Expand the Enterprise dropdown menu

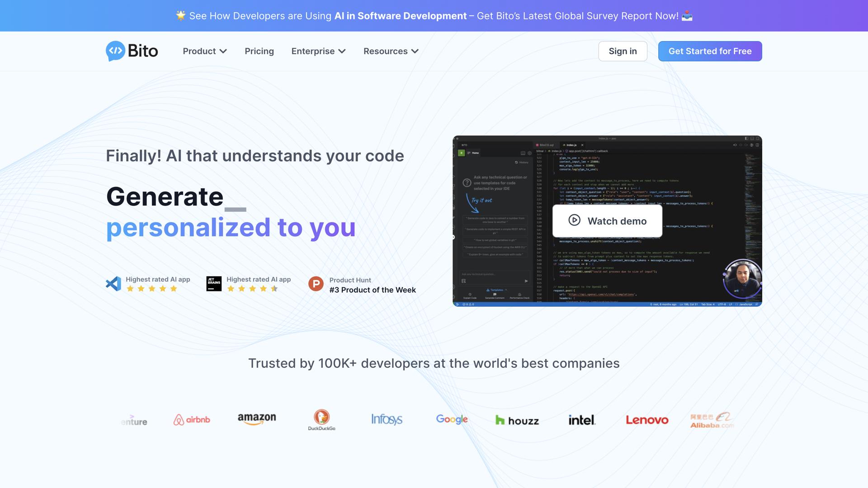pos(318,51)
